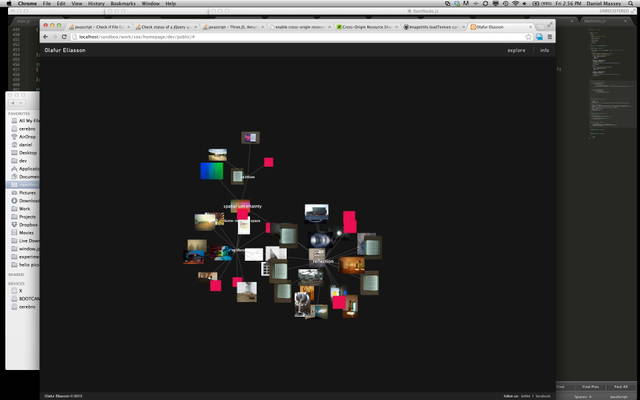Switch to the ImageUtils.loadTexture tab
640x400 pixels.
[x=432, y=27]
